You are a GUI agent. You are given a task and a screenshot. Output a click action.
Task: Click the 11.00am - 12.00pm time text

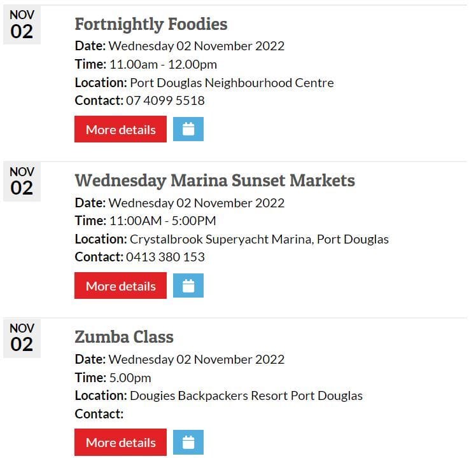tap(163, 64)
